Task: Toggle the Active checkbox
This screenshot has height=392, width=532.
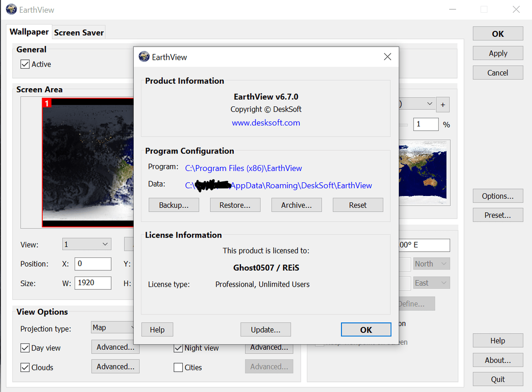Action: point(25,64)
